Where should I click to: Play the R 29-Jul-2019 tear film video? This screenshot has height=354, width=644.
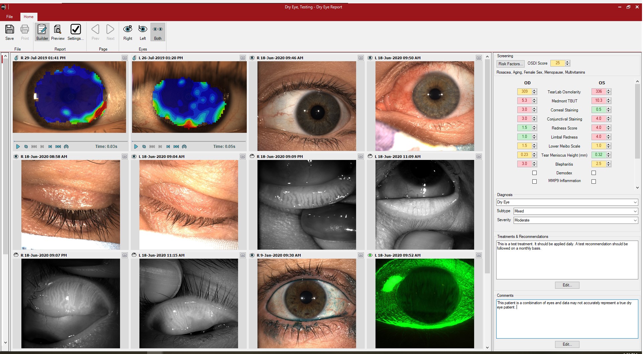click(18, 147)
